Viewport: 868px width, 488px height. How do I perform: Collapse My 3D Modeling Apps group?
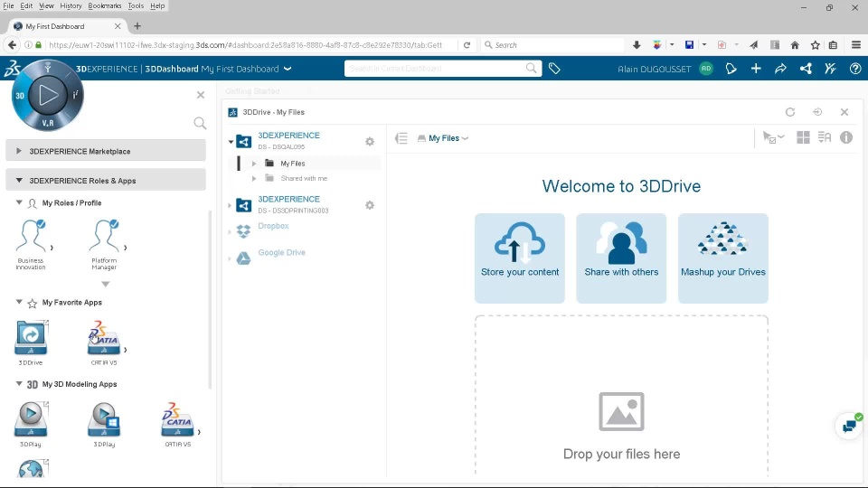19,383
